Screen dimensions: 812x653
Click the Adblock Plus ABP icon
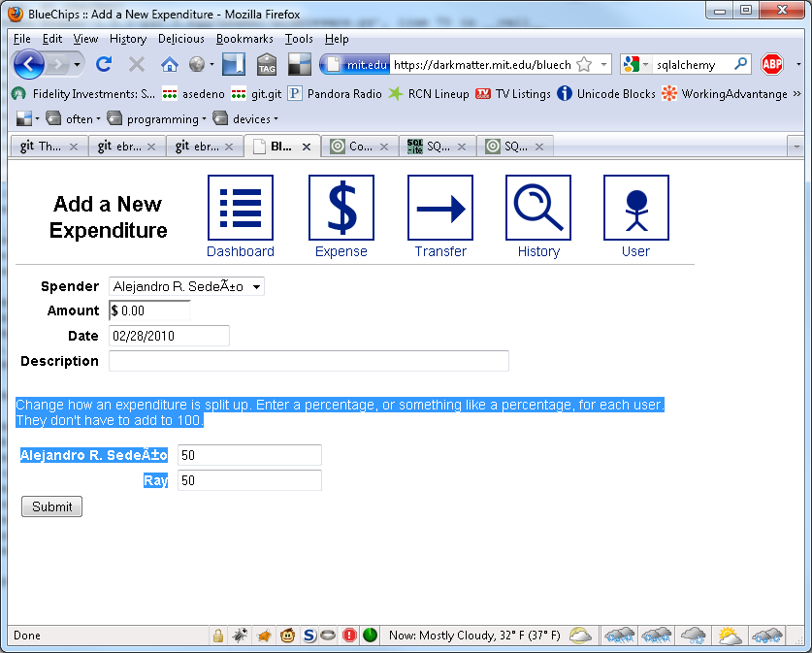click(x=772, y=64)
